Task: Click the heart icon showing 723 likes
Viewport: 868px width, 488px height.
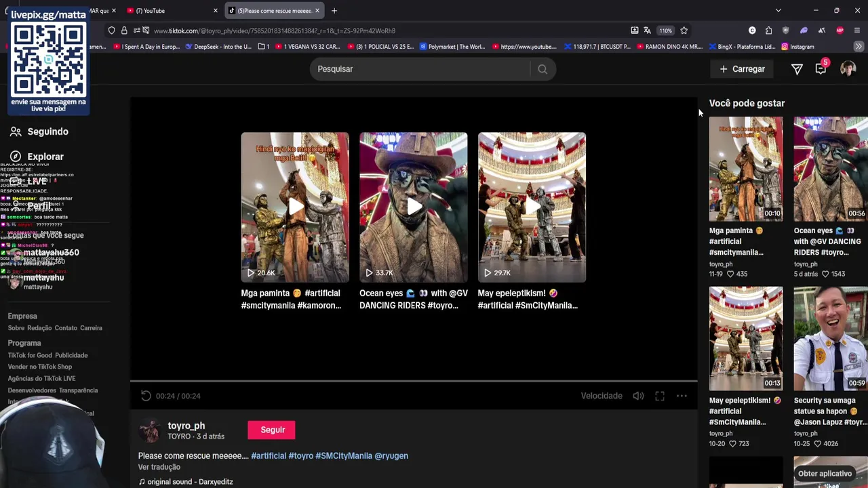Action: point(732,443)
